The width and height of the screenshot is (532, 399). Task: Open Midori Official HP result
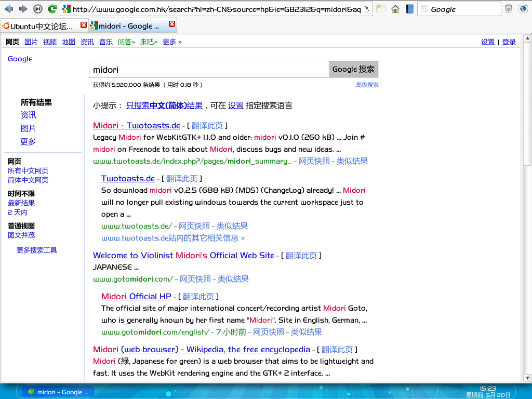click(136, 296)
